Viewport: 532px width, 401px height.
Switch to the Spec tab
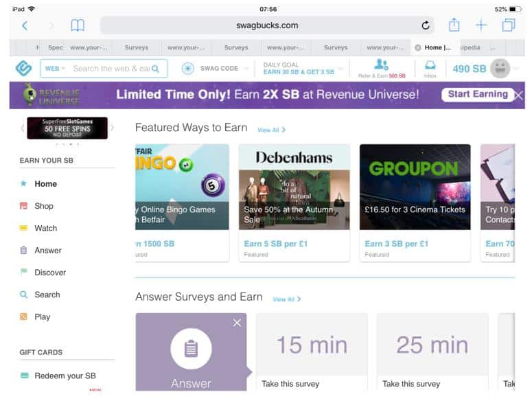[x=56, y=47]
